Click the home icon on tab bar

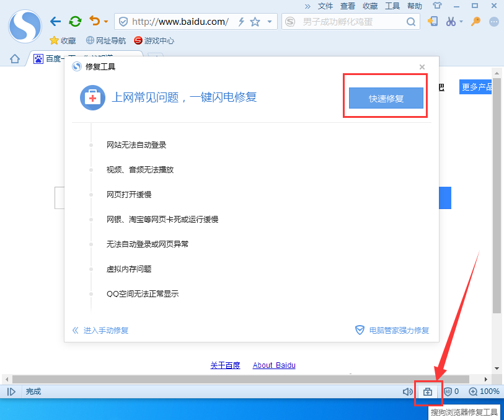point(15,59)
